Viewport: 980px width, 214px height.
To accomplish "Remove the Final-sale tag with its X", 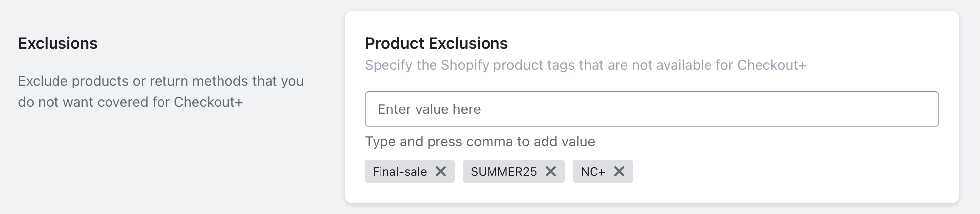I will click(440, 171).
